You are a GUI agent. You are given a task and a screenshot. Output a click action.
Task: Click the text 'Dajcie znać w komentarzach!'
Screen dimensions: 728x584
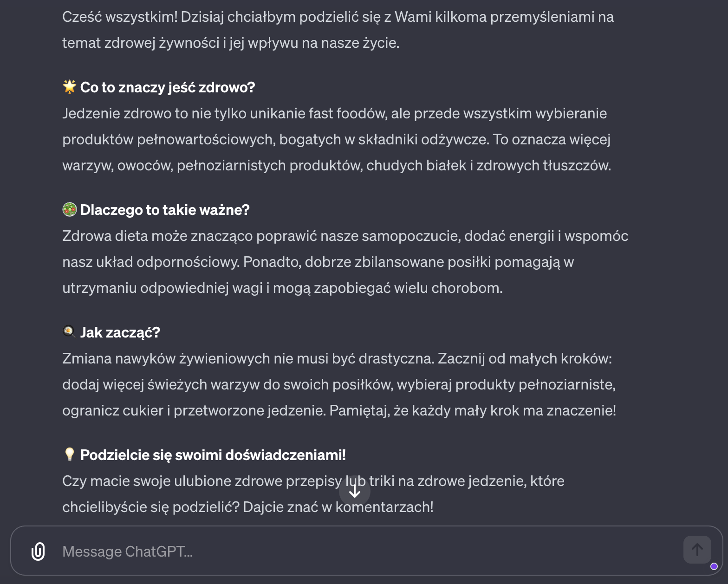pyautogui.click(x=338, y=507)
